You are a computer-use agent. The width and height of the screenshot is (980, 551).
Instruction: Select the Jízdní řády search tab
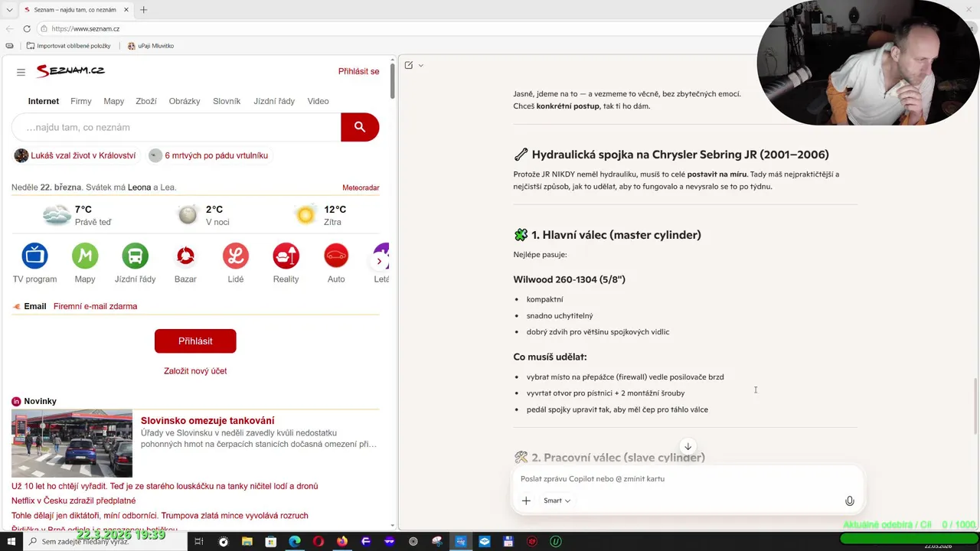click(x=274, y=101)
